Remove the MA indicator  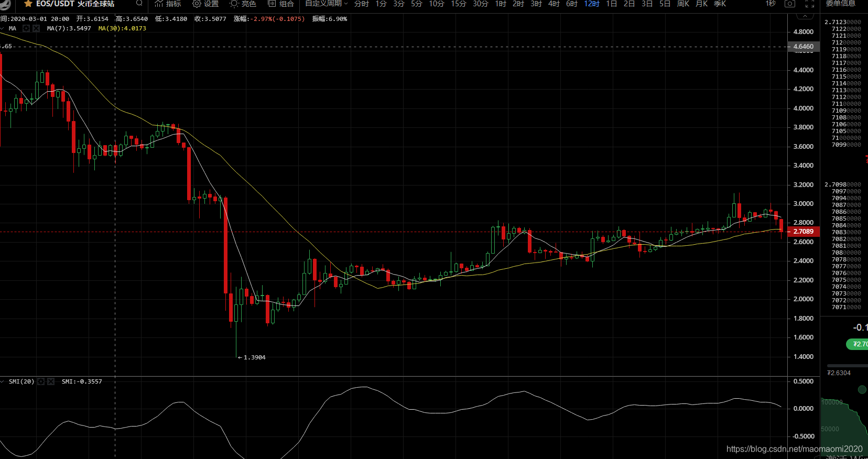tap(36, 28)
